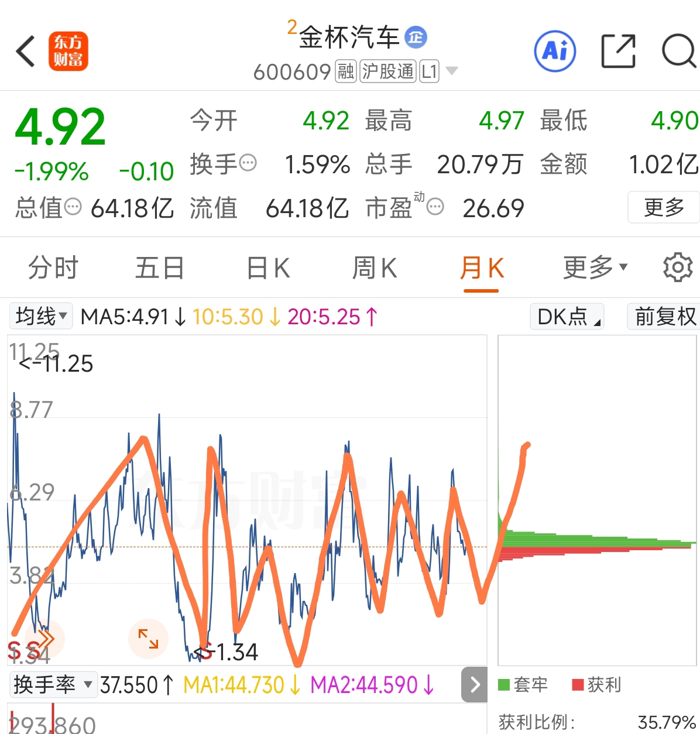The height and width of the screenshot is (734, 700).
Task: Tap the fullscreen expand chart icon
Action: click(148, 639)
